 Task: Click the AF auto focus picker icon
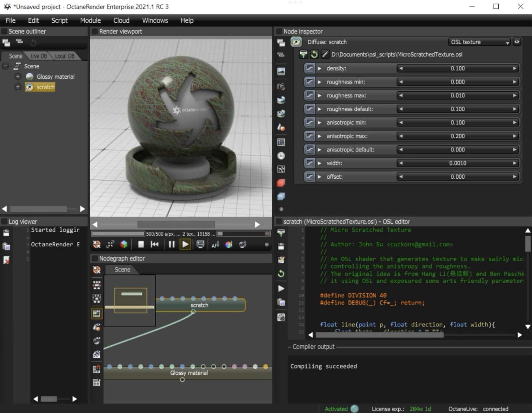[215, 245]
